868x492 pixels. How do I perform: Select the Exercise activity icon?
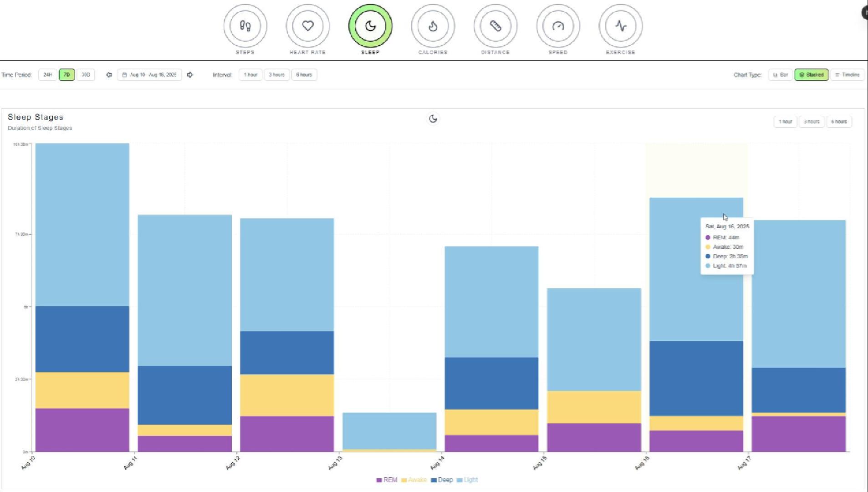click(620, 26)
